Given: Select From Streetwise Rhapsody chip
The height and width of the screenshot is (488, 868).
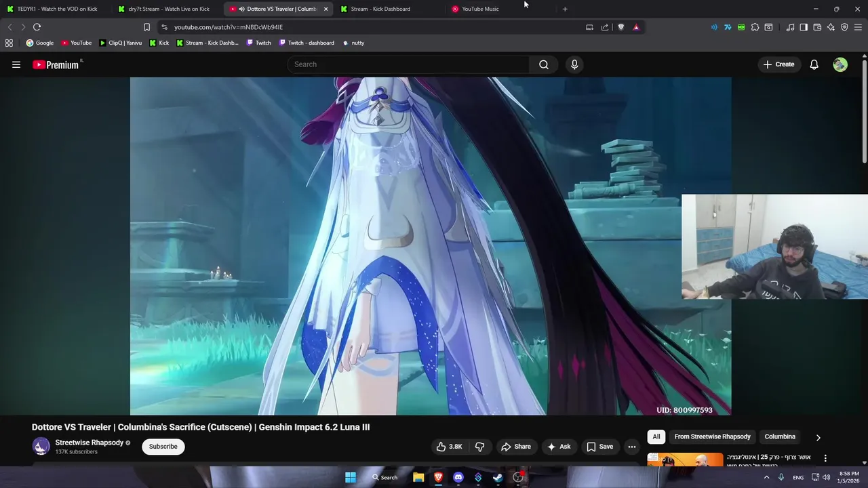Looking at the screenshot, I should coord(712,437).
